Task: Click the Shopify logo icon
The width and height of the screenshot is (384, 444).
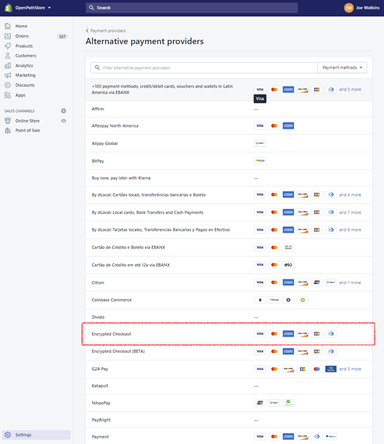Action: tap(8, 8)
